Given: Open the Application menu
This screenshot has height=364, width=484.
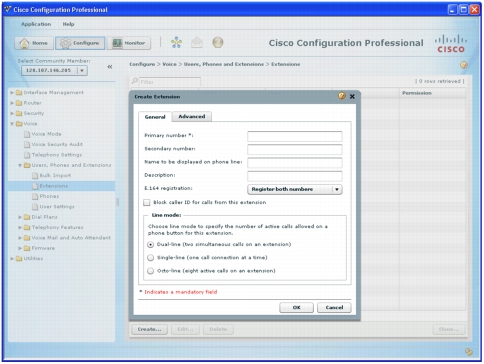Looking at the screenshot, I should (x=36, y=24).
